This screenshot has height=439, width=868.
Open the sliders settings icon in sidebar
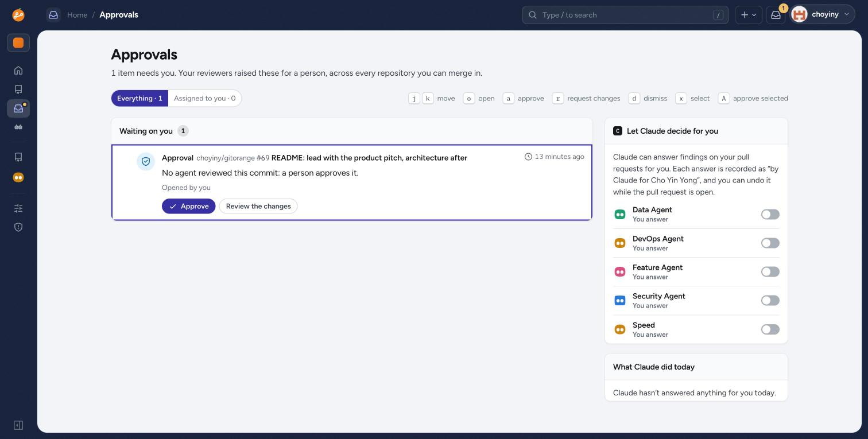pos(18,208)
